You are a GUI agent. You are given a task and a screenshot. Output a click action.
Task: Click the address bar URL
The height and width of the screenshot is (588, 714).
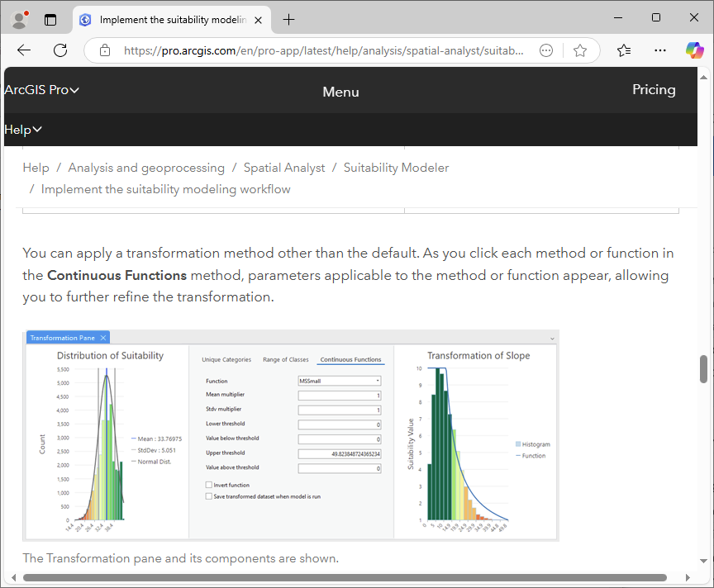click(x=323, y=50)
